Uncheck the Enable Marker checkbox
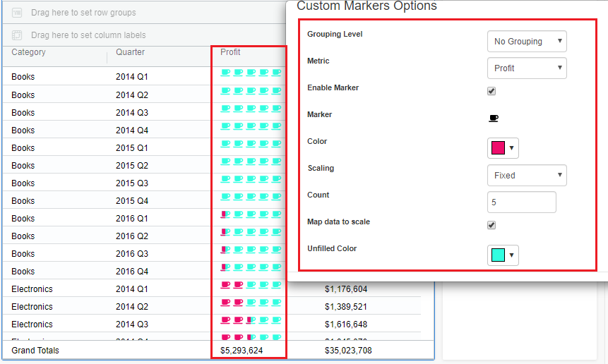Image resolution: width=608 pixels, height=364 pixels. click(x=491, y=91)
